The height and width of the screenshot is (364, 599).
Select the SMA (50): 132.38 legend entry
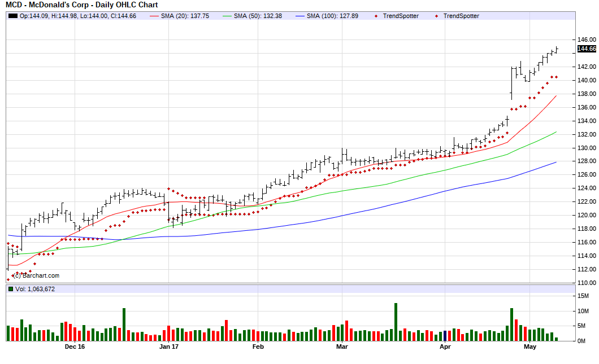point(258,16)
